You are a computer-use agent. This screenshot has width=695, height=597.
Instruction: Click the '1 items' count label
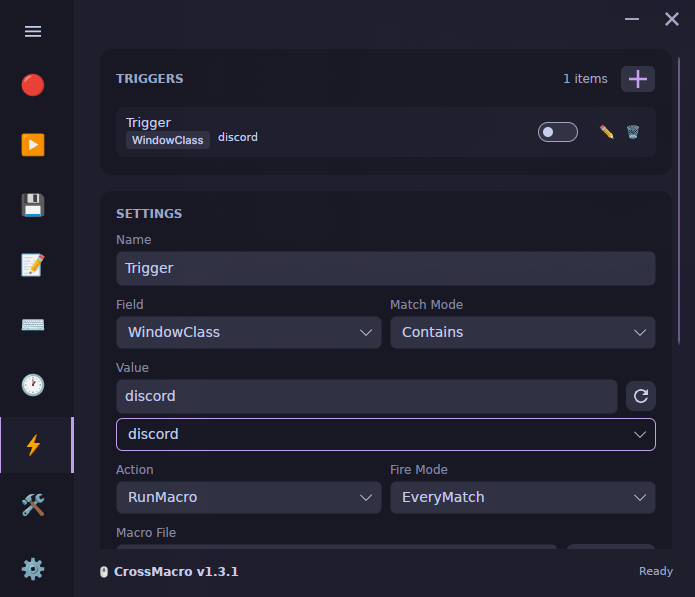585,79
